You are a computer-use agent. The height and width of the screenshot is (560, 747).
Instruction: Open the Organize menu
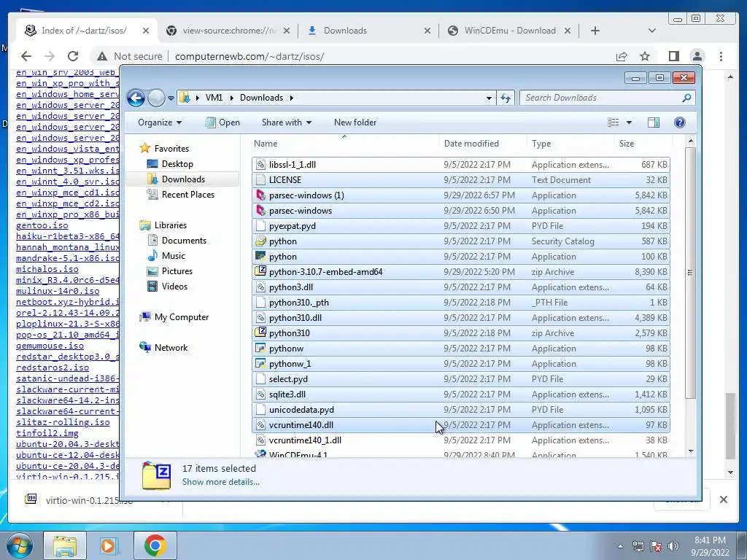coord(160,122)
